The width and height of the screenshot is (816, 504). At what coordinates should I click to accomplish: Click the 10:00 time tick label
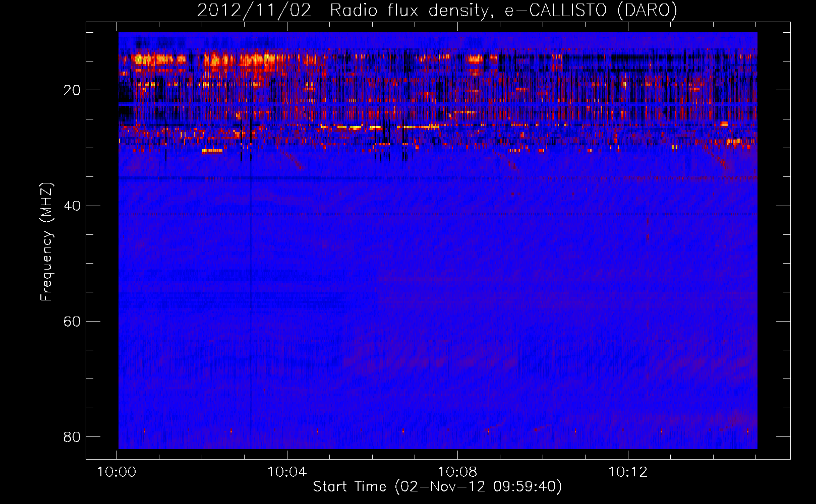[x=116, y=472]
